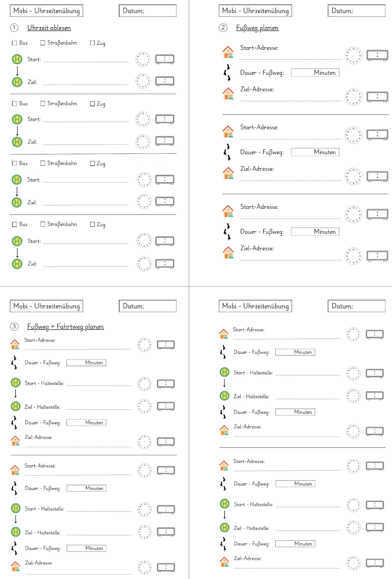Click the digital clock beside the topmost "Ziel:" on sheet 1
This screenshot has width=392, height=579.
point(165,81)
